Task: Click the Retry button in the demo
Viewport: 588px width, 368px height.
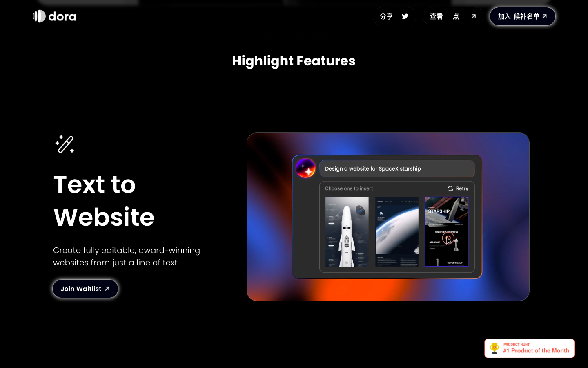Action: pyautogui.click(x=458, y=188)
